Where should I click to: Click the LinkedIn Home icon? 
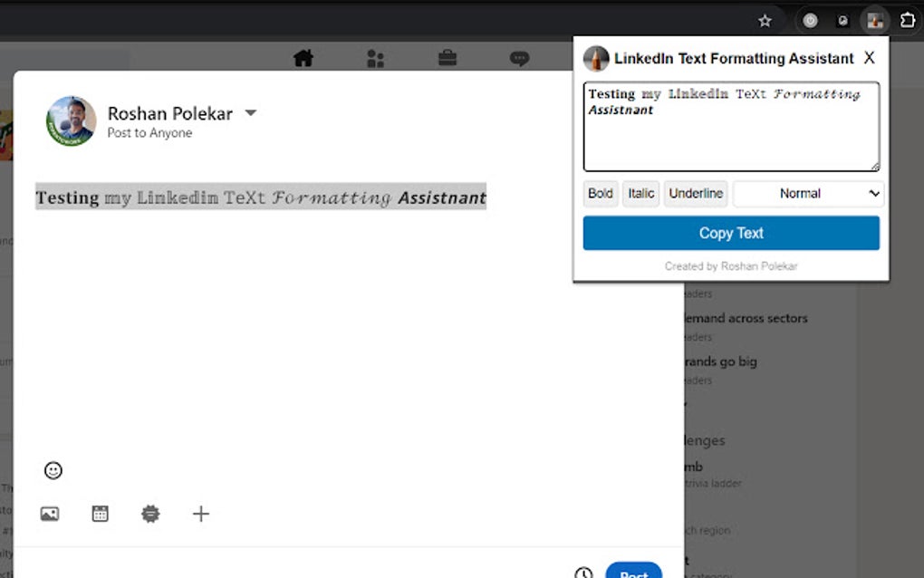[303, 58]
